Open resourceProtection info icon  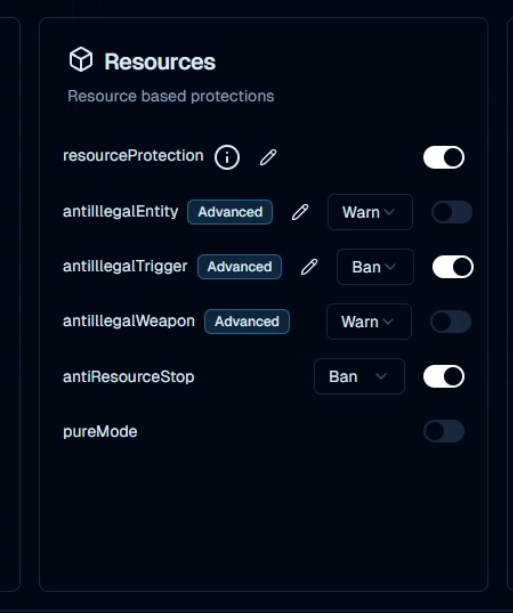(227, 157)
